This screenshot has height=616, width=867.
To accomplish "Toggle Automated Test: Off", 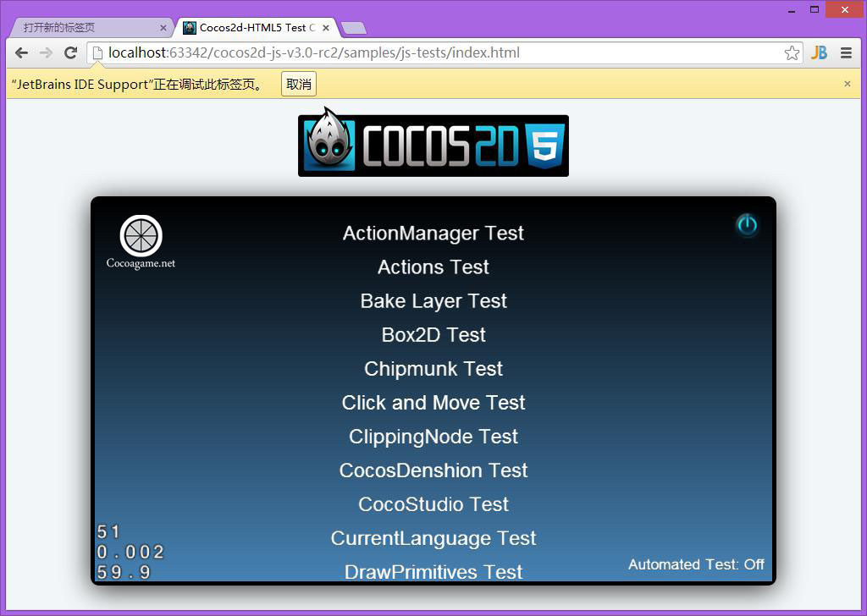I will 696,564.
